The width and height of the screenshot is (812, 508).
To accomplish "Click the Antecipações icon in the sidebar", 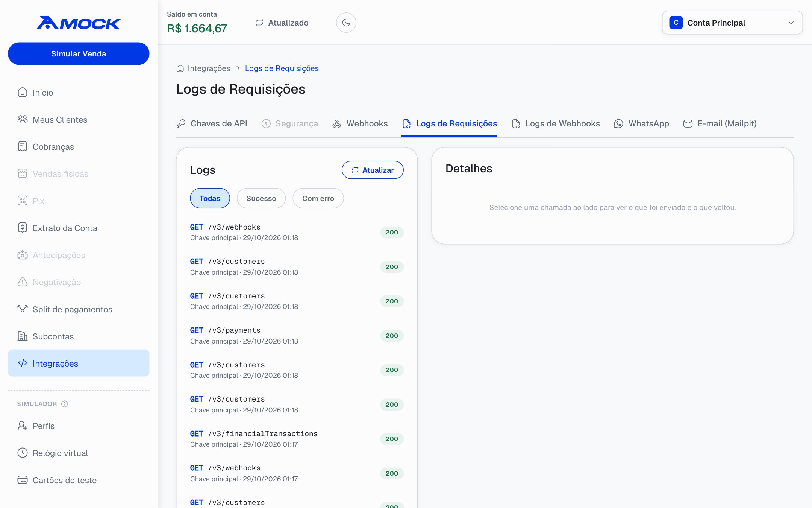I will 23,255.
